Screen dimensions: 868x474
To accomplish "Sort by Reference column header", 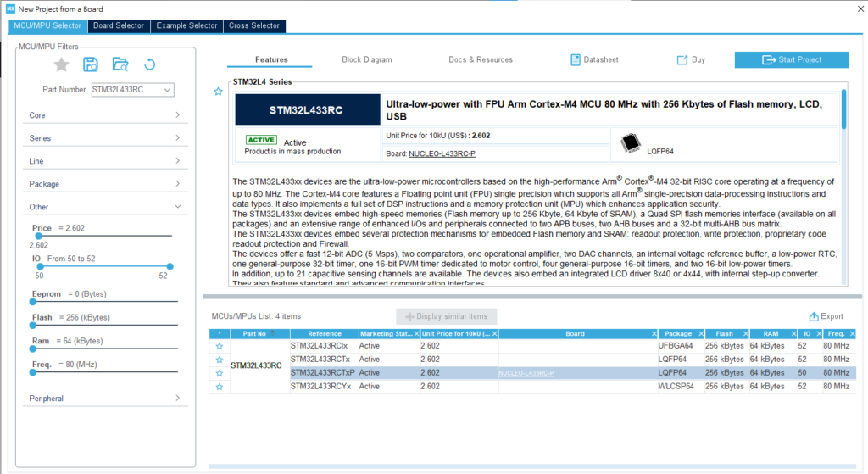I will point(325,334).
